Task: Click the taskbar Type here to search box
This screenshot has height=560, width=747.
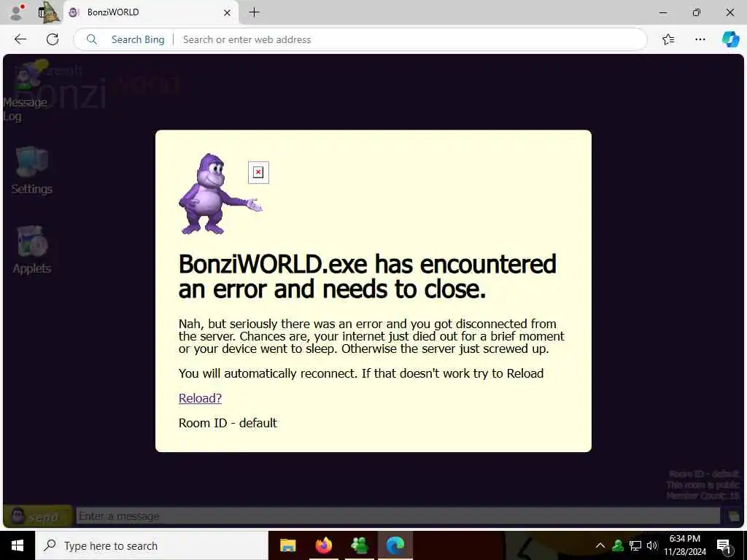Action: [152, 545]
